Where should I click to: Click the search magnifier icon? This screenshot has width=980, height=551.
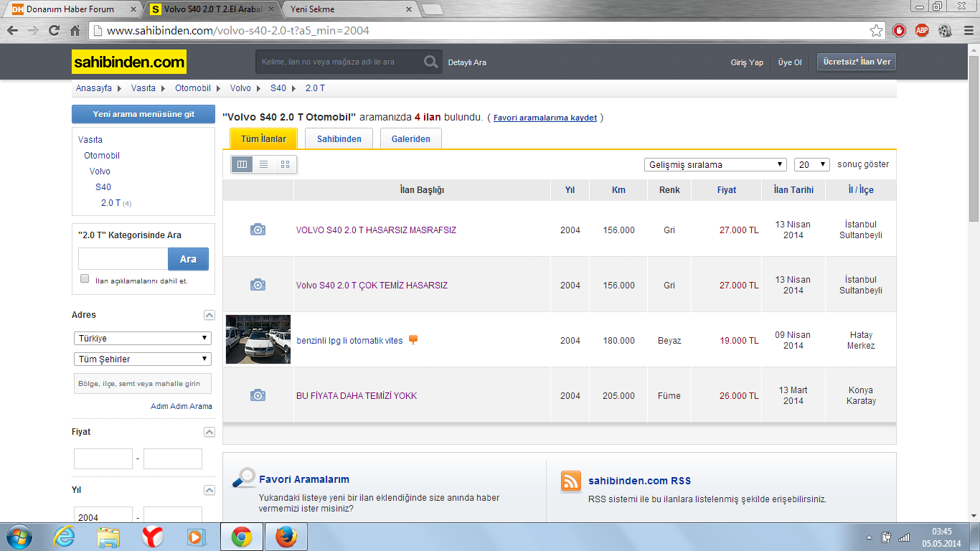coord(430,62)
